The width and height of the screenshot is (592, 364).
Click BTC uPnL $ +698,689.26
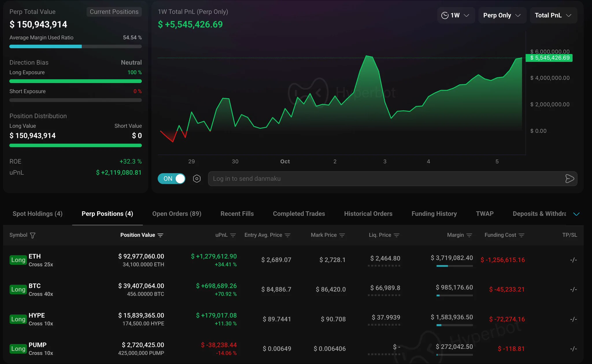pos(216,286)
